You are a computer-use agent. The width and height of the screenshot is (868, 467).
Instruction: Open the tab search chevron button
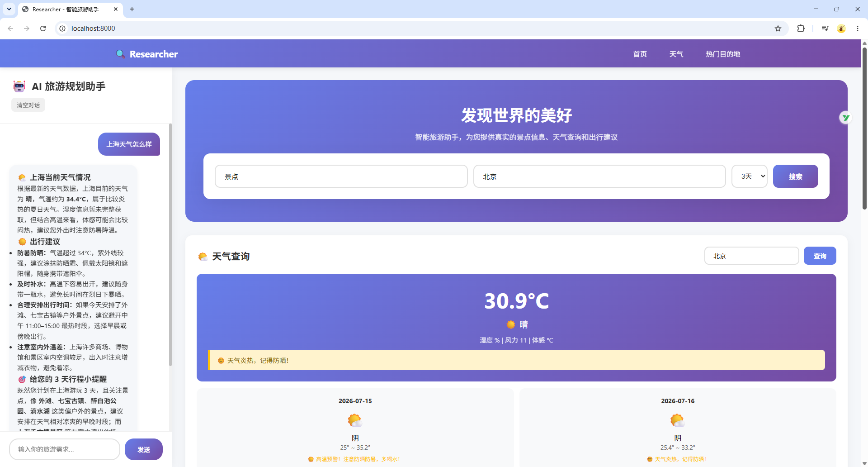[x=9, y=9]
